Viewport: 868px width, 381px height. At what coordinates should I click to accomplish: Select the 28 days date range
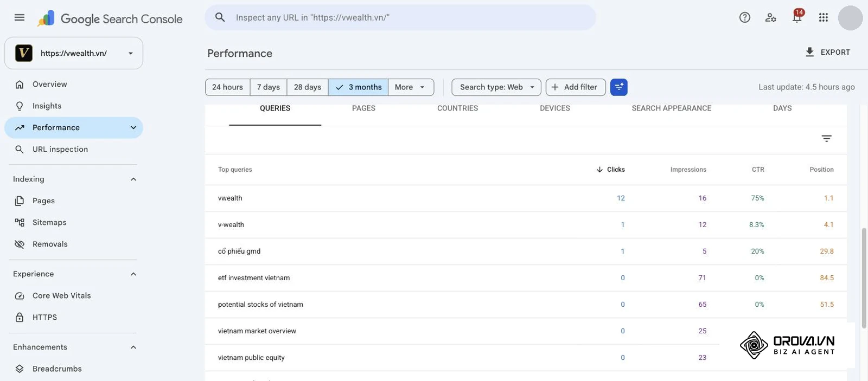tap(308, 87)
